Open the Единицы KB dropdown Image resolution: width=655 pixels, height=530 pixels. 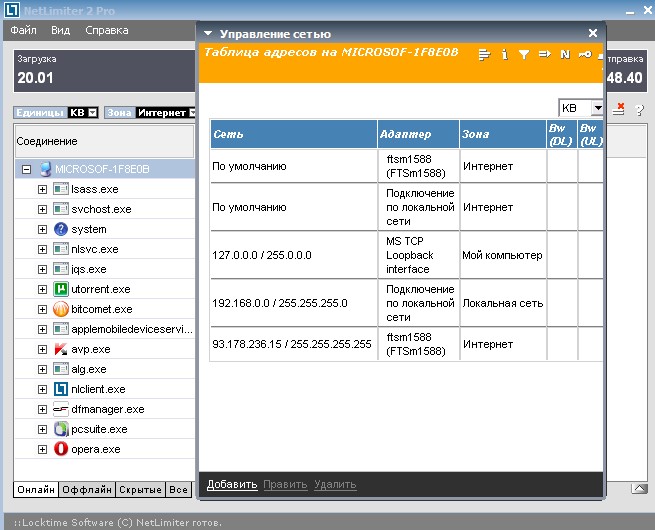pos(93,112)
